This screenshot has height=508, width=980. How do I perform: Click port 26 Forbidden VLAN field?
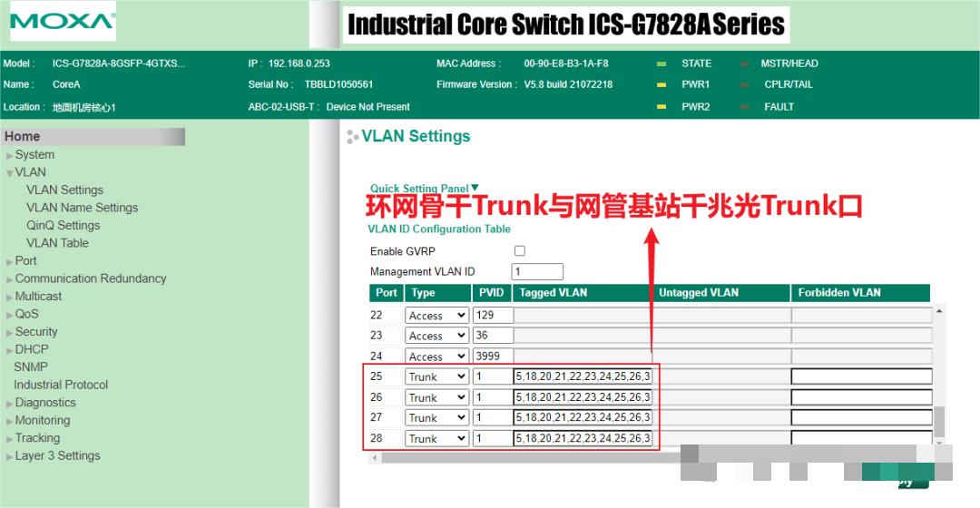(862, 396)
